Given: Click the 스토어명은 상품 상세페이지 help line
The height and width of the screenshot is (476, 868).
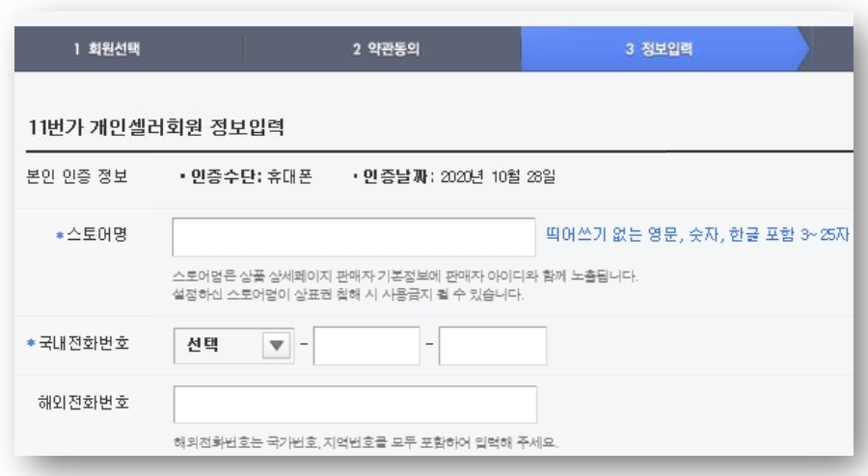Looking at the screenshot, I should (405, 276).
